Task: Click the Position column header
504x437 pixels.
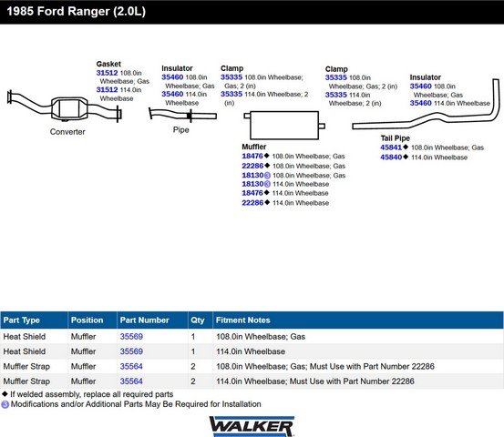Action: click(x=93, y=320)
